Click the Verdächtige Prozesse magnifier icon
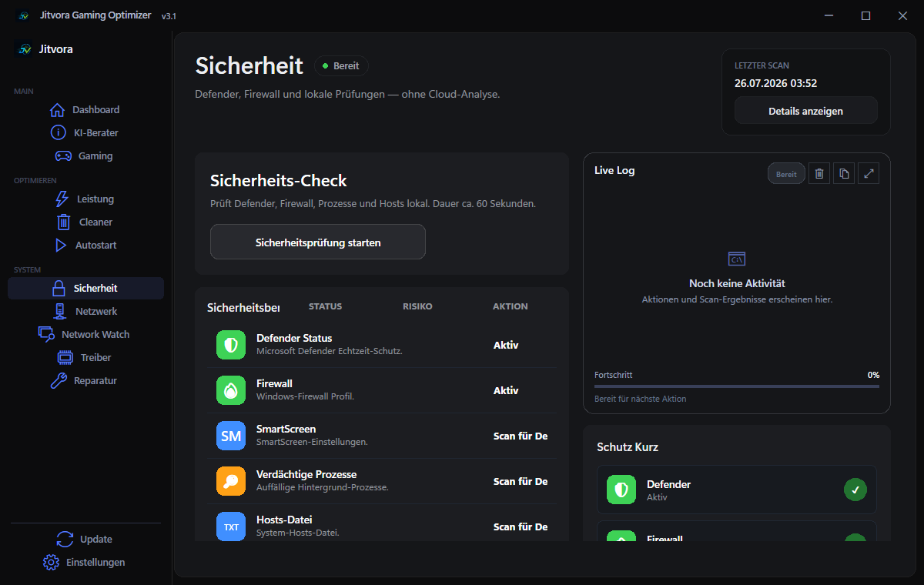The height and width of the screenshot is (585, 924). coord(231,481)
